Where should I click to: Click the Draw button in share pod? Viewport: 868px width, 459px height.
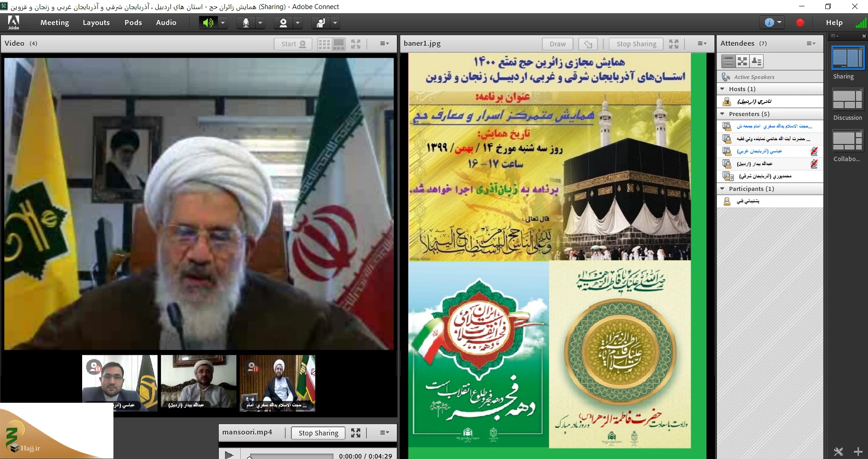point(558,44)
